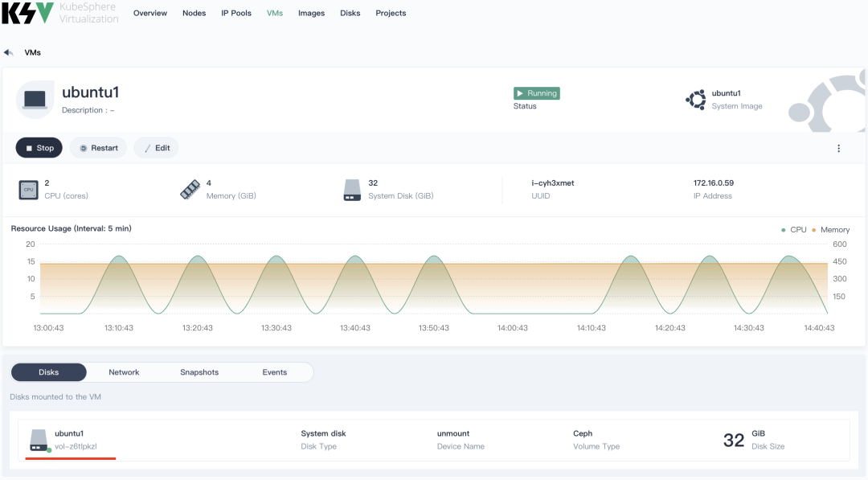Click the 32 GiB disk size value
868x480 pixels.
(x=734, y=440)
